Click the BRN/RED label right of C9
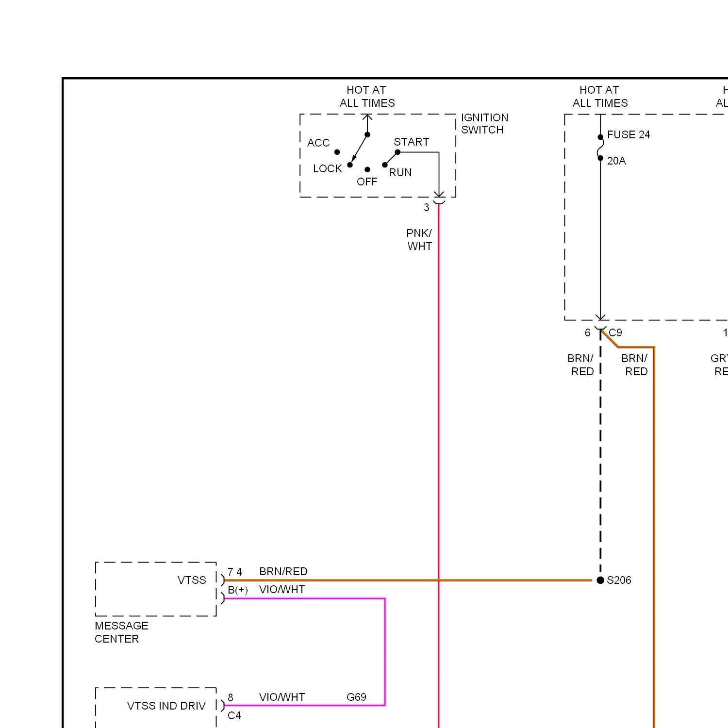 [x=635, y=364]
